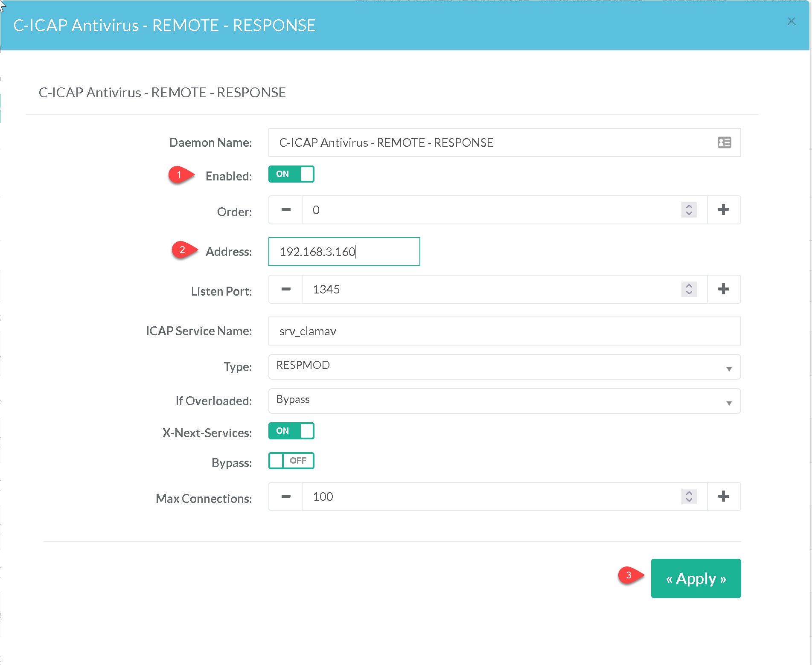Open the Type dropdown showing RESPMOD
812x665 pixels.
pyautogui.click(x=504, y=367)
